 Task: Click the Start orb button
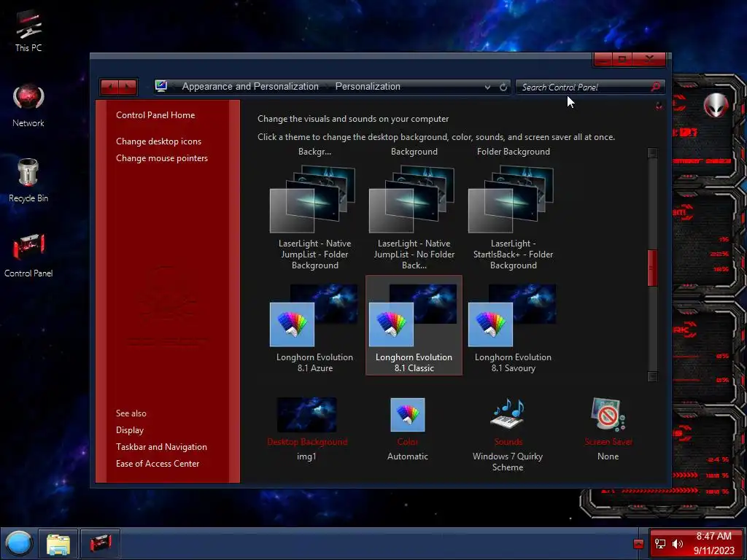point(18,543)
